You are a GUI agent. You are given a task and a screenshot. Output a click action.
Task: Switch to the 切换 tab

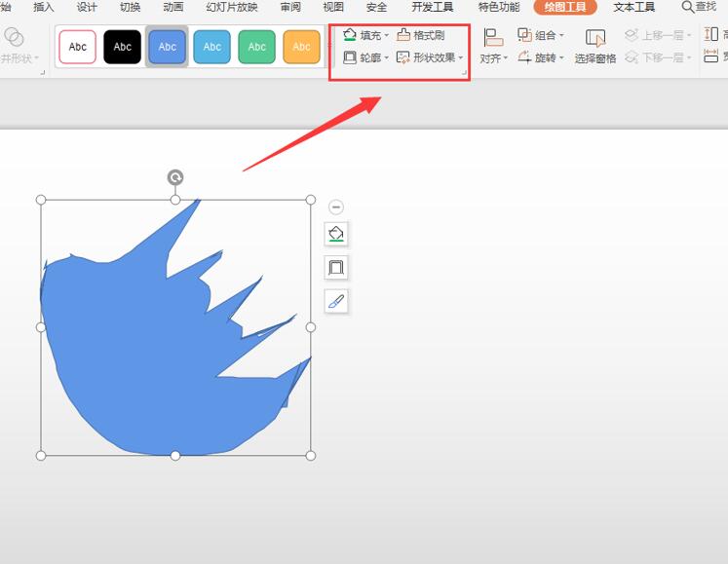130,7
